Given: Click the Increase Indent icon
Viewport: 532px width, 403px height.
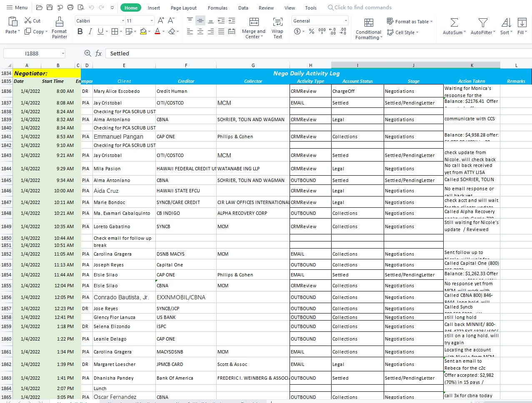Looking at the screenshot, I should (x=232, y=20).
